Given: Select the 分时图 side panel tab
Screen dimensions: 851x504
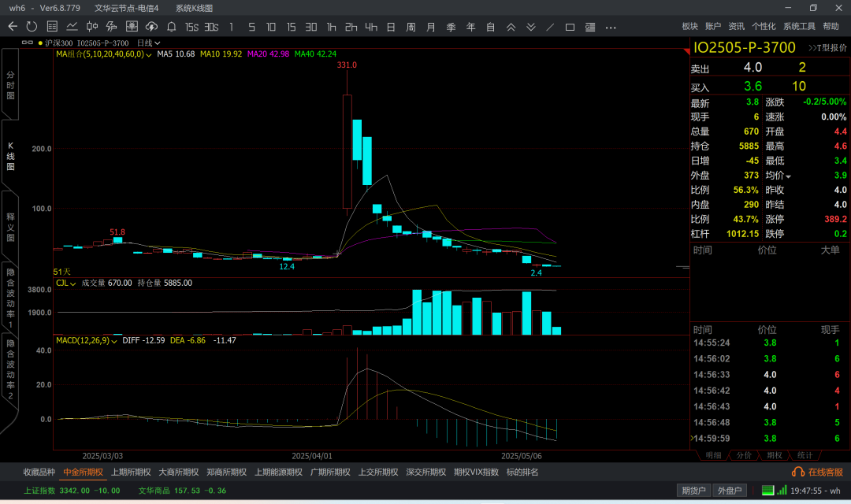Looking at the screenshot, I should pyautogui.click(x=10, y=84).
